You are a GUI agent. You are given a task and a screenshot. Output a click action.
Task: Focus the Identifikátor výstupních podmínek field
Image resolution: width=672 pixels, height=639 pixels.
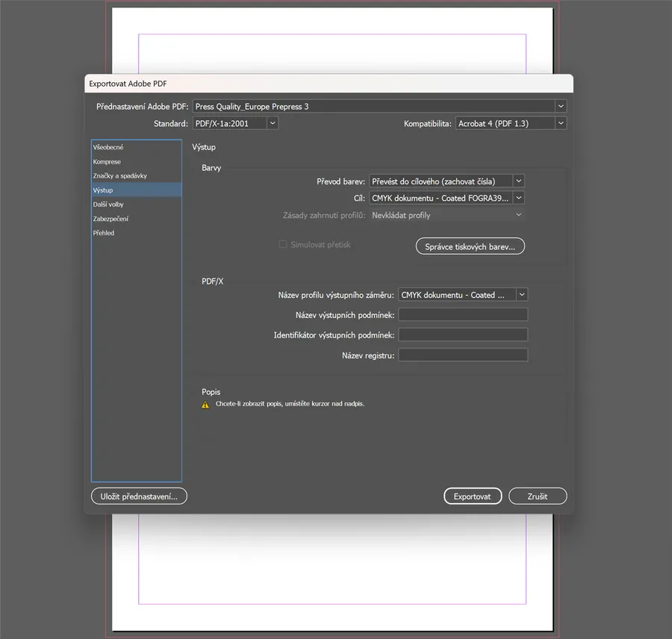(463, 334)
